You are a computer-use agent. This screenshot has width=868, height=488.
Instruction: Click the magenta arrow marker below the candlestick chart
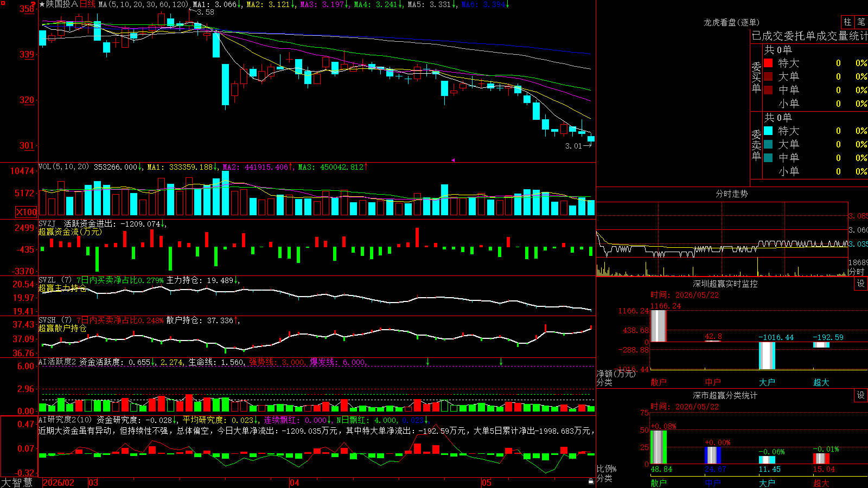[453, 160]
